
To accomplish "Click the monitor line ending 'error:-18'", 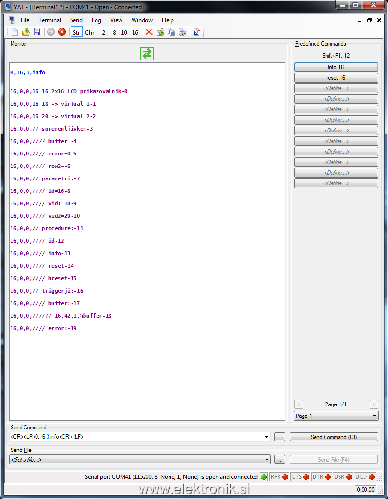I will click(x=43, y=328).
